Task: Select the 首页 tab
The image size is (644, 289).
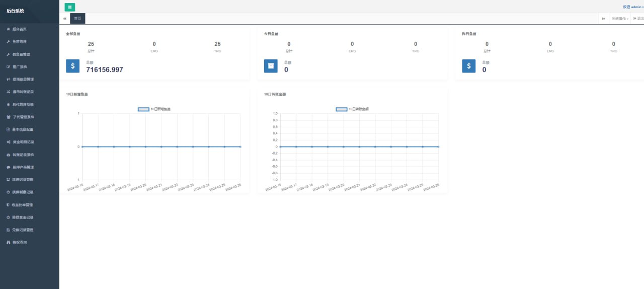Action: [77, 19]
